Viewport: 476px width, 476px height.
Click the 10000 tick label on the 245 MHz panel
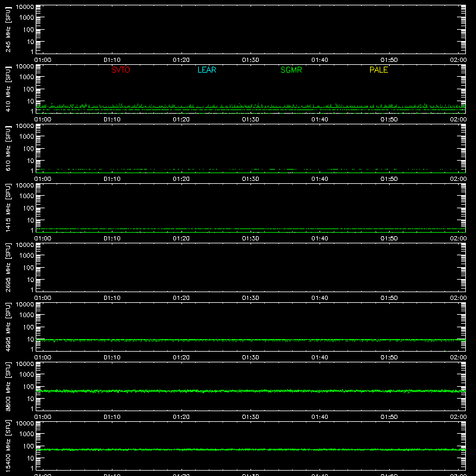[25, 7]
